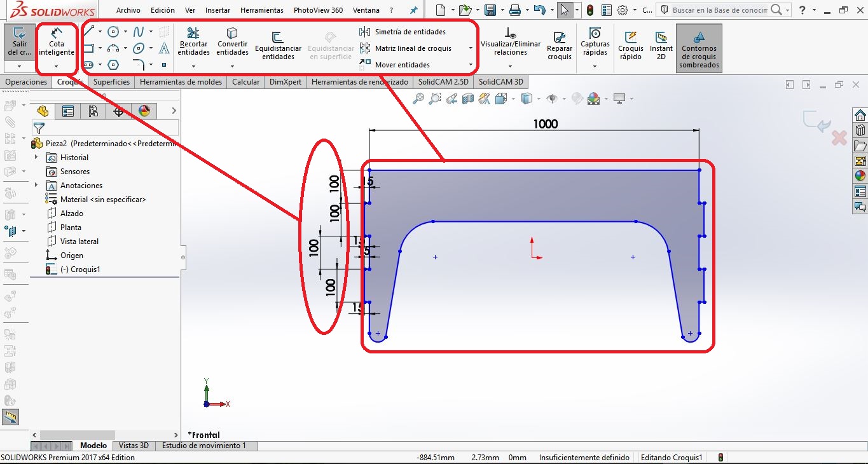Click Recortar entidades trim tool
This screenshot has height=464, width=868.
point(194,42)
